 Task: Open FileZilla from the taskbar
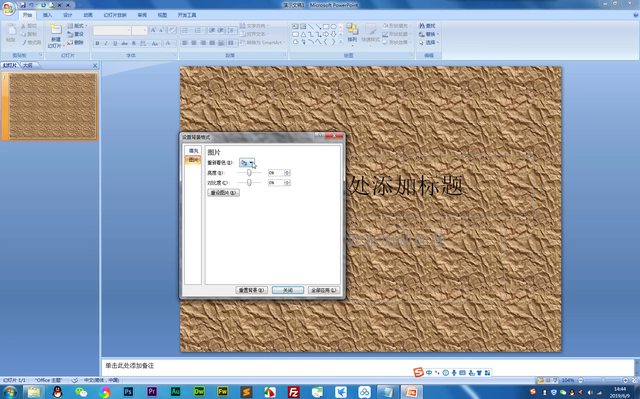(x=293, y=392)
